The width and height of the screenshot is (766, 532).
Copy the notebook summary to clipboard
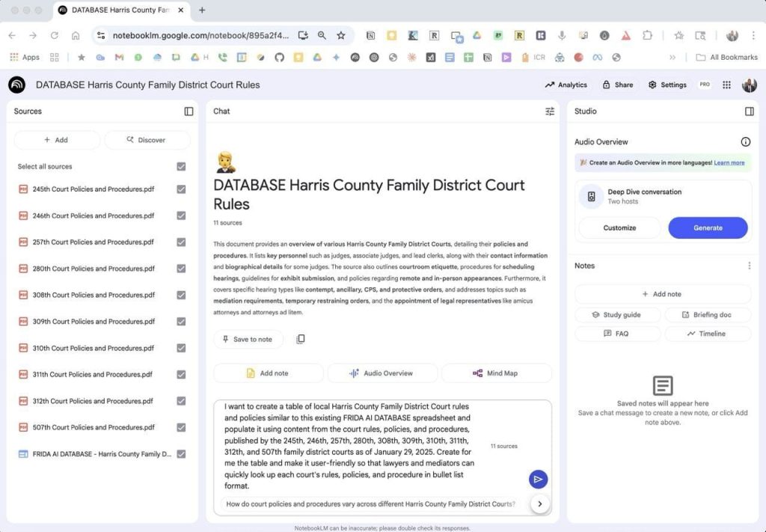[x=300, y=340]
